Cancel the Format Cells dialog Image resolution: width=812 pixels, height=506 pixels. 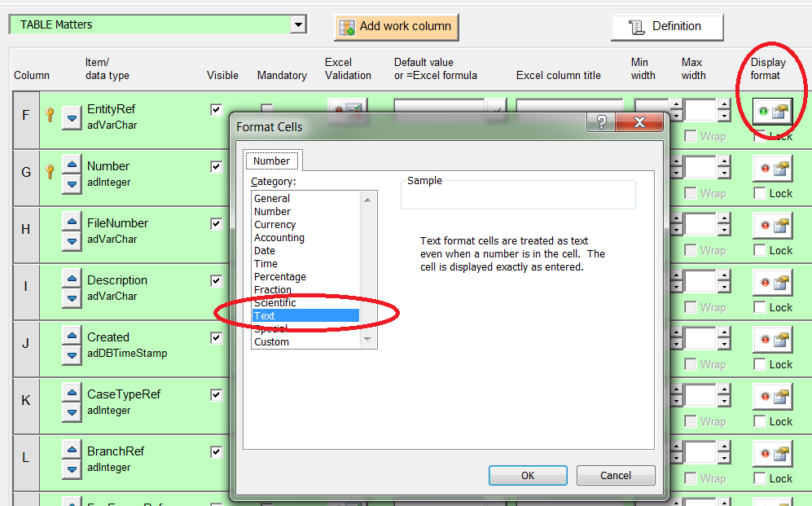[x=616, y=475]
